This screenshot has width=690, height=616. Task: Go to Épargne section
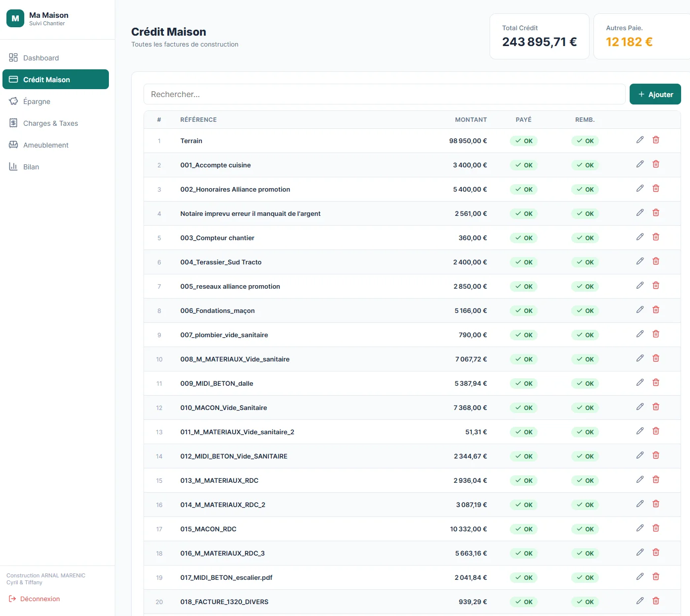coord(37,102)
